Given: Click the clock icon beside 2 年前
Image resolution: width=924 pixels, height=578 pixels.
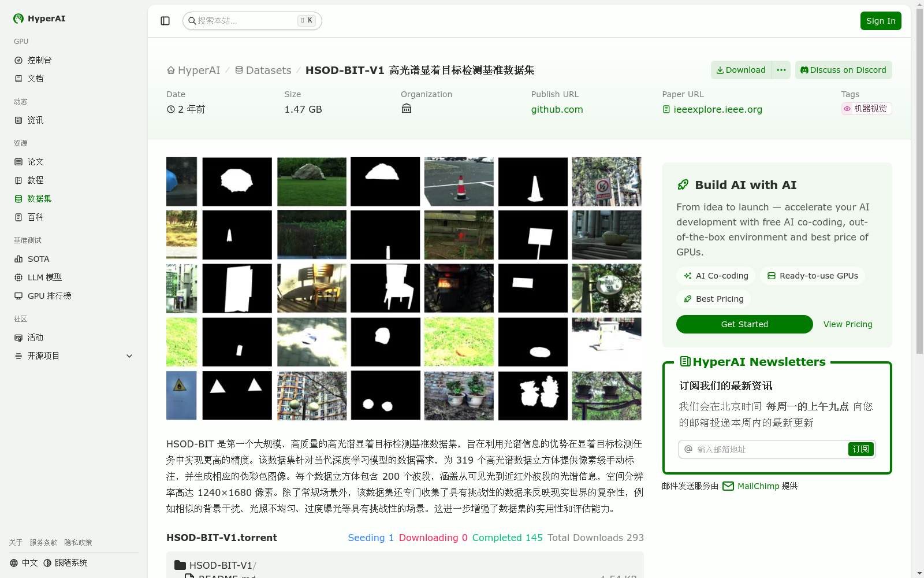Looking at the screenshot, I should point(171,109).
